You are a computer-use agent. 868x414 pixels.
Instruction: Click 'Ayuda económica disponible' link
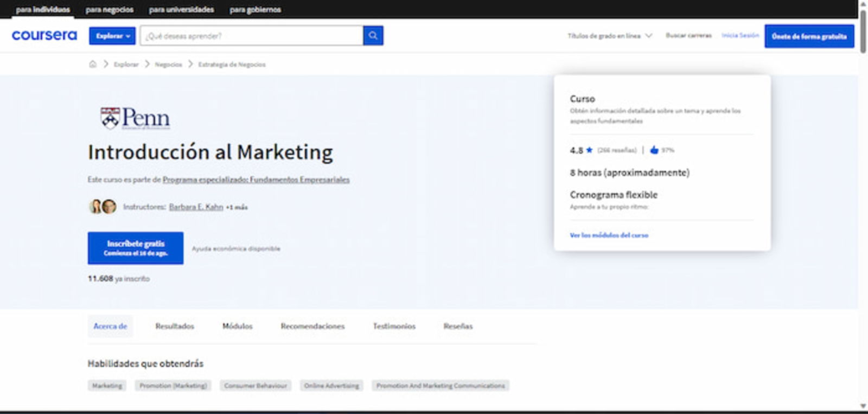(236, 249)
